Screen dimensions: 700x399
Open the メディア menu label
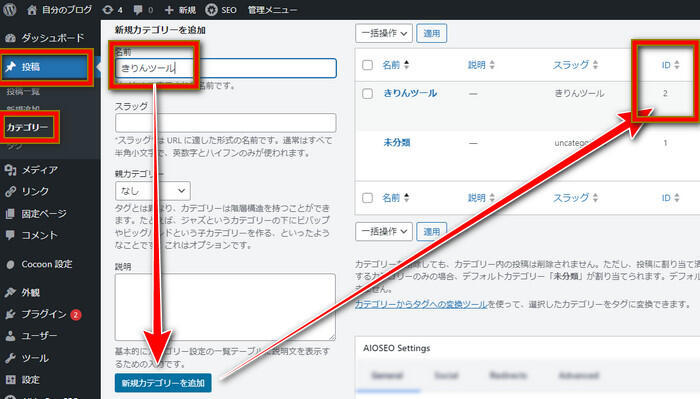(40, 170)
